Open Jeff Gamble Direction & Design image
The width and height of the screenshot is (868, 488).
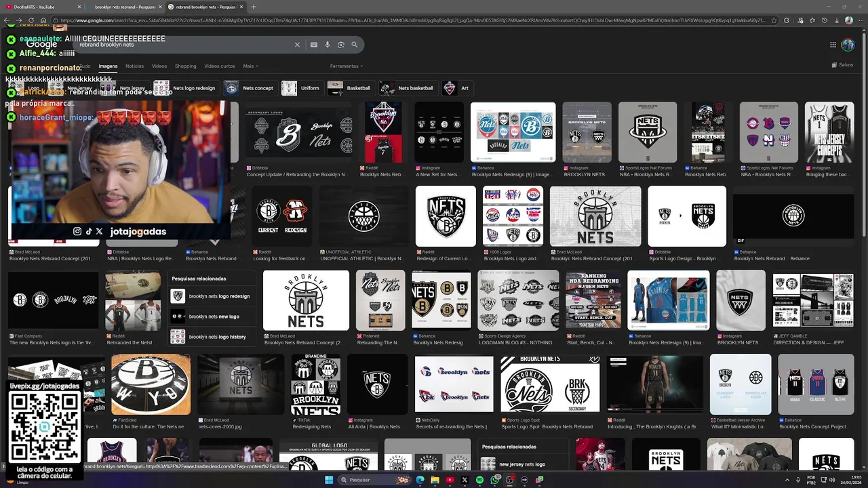click(x=813, y=300)
